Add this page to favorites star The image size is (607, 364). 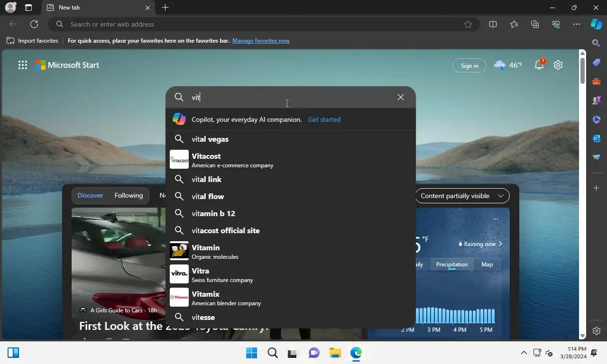coord(468,24)
